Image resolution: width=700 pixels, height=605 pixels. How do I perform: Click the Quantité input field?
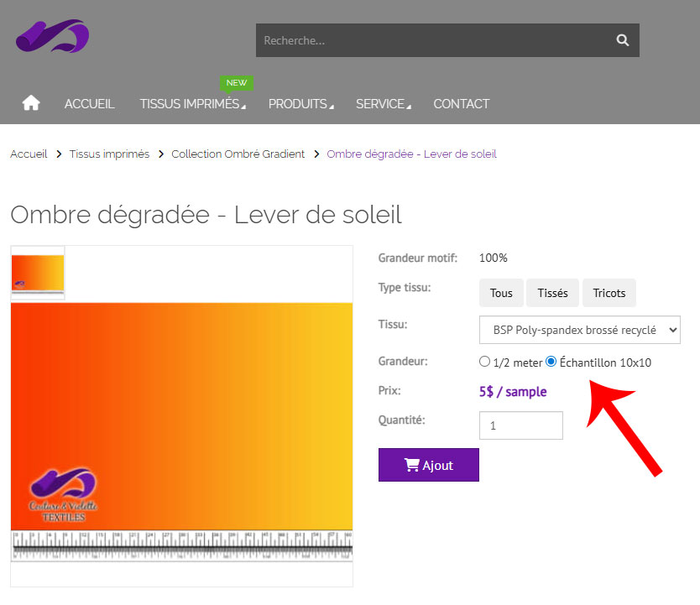[520, 425]
